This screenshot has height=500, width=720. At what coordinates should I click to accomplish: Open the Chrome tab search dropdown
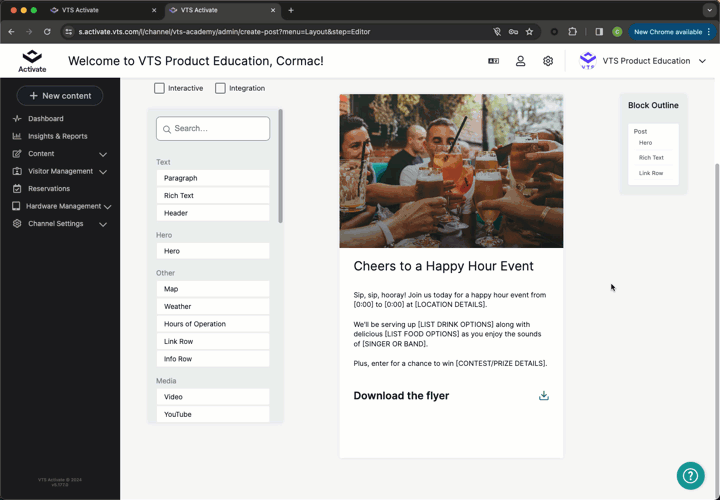click(x=709, y=10)
